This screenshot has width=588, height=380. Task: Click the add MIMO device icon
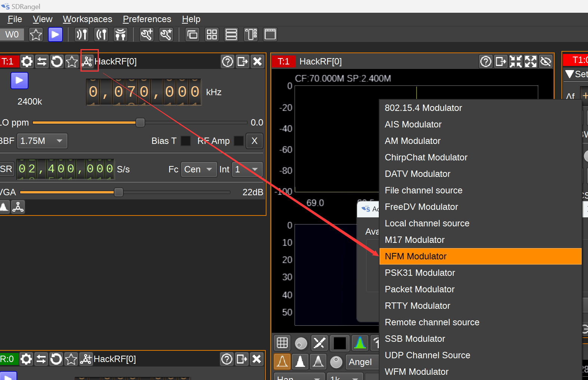tap(121, 34)
